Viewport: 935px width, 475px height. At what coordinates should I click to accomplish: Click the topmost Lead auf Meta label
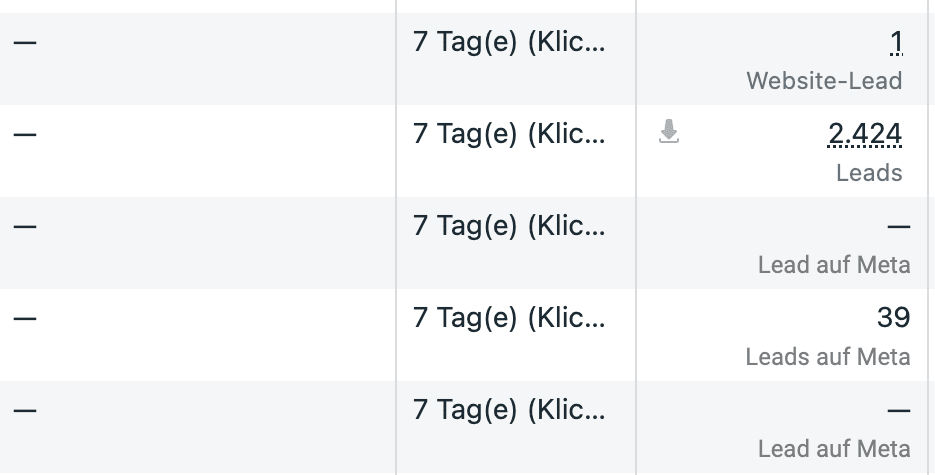(834, 265)
